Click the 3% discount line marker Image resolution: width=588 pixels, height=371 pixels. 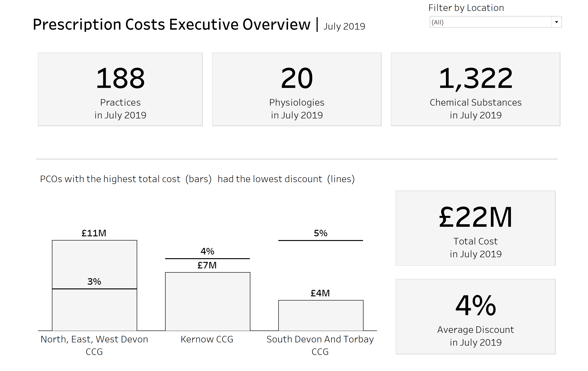point(95,289)
